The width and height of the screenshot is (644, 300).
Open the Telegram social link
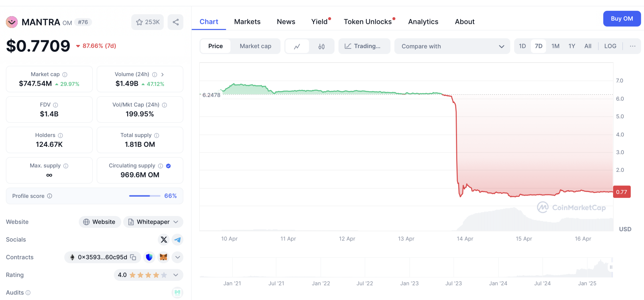(177, 240)
